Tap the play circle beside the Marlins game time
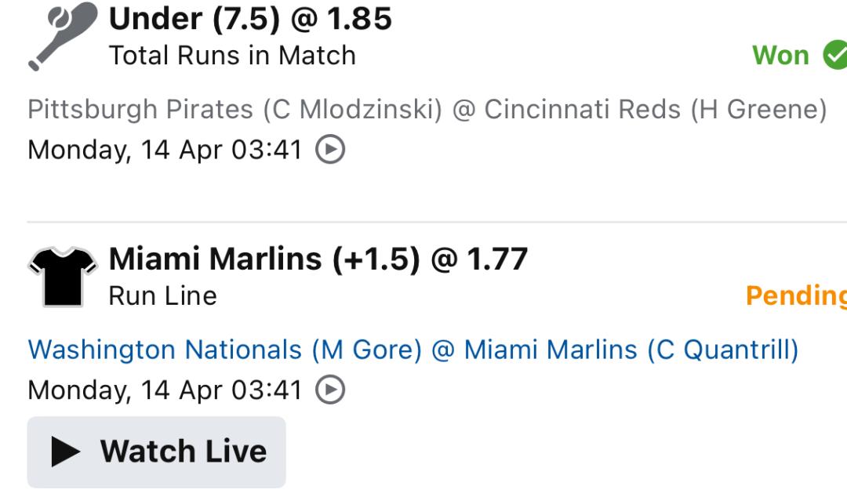Image resolution: width=847 pixels, height=504 pixels. (x=330, y=390)
